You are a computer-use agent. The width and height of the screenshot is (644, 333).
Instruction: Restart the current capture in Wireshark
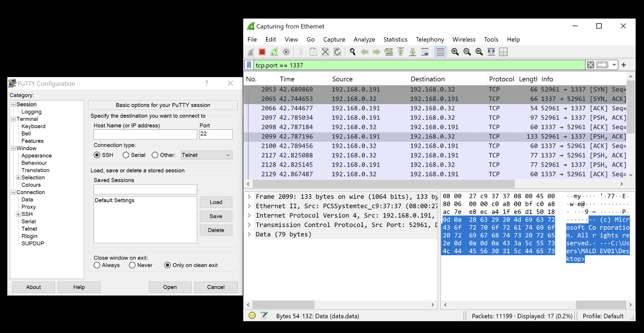click(x=274, y=52)
